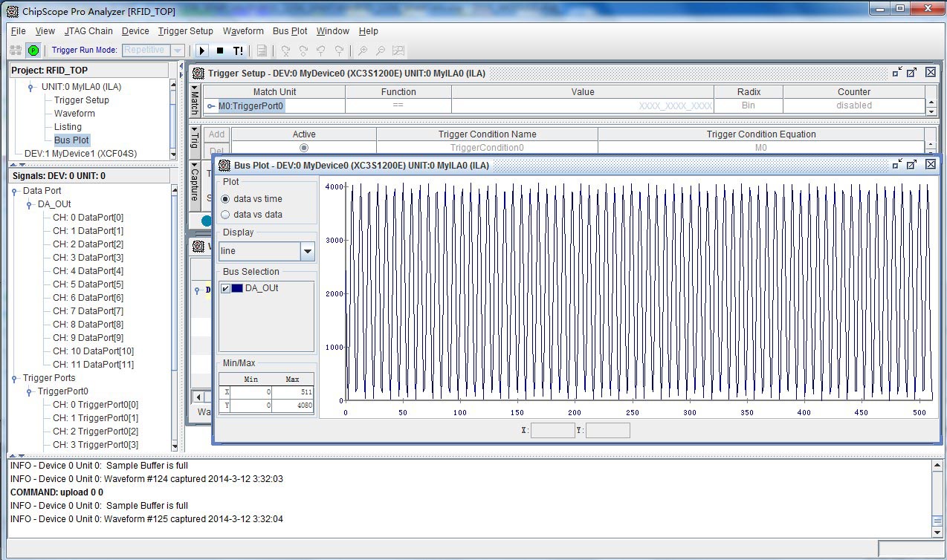Screen dimensions: 947x560
Task: Select the data vs time radio button
Action: pos(226,199)
